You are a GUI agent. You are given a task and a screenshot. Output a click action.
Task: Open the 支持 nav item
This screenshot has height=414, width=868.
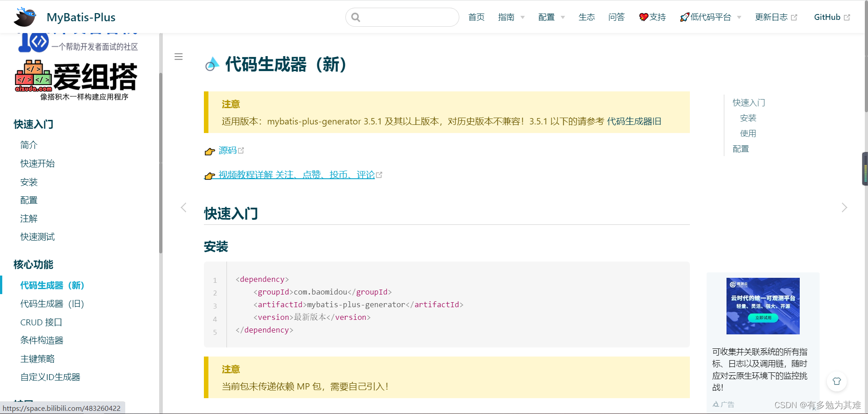652,17
